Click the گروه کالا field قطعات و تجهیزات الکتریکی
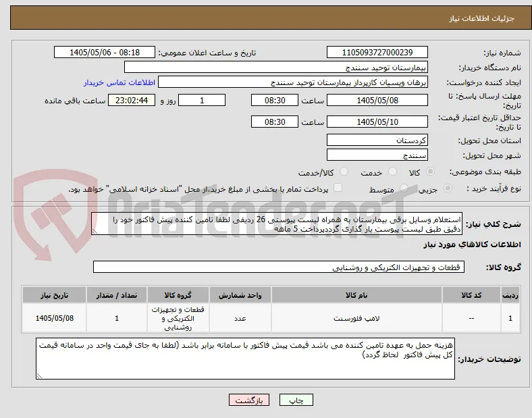This screenshot has height=418, width=532. pyautogui.click(x=279, y=267)
